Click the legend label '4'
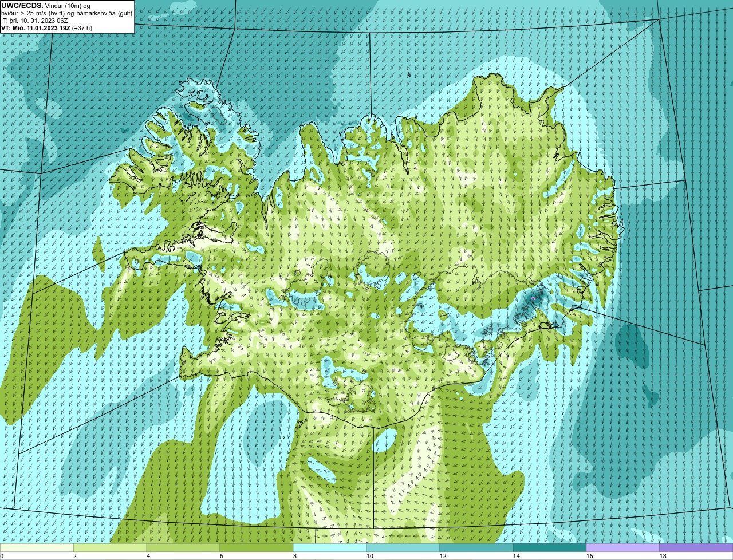733x560 pixels. pos(148,556)
